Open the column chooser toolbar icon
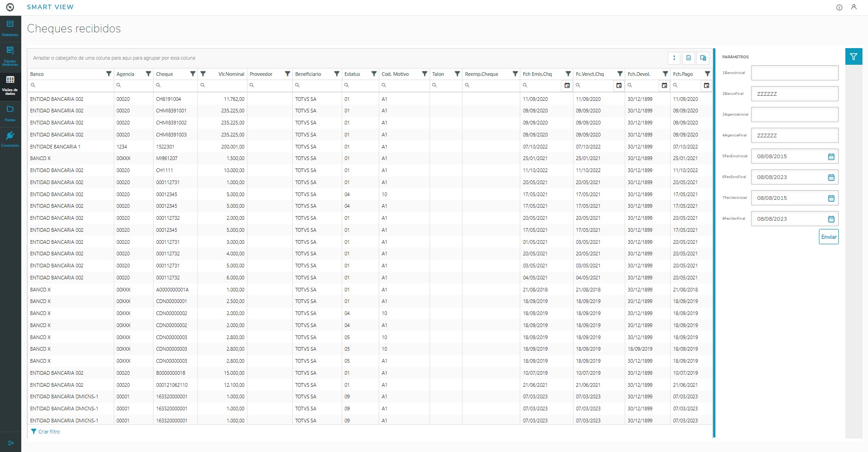The image size is (868, 452). 703,58
